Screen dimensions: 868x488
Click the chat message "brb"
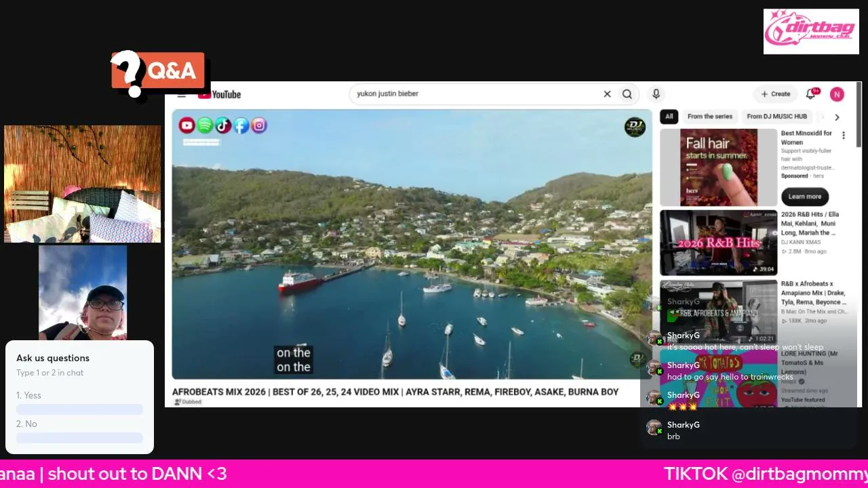673,436
